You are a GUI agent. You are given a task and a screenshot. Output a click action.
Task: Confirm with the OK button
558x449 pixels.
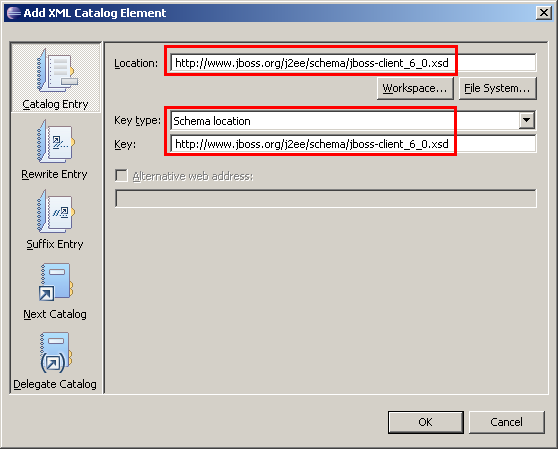tap(426, 422)
